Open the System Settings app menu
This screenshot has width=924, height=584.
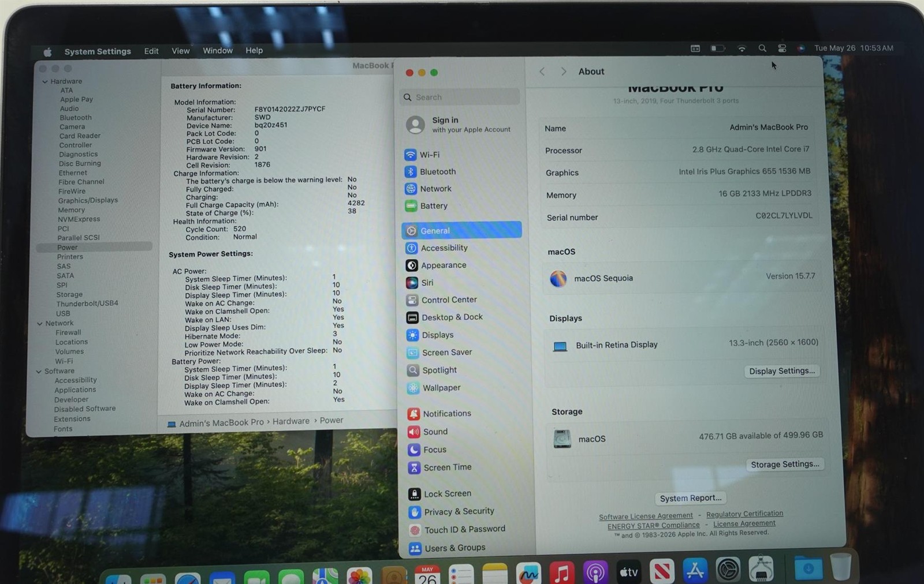click(98, 51)
